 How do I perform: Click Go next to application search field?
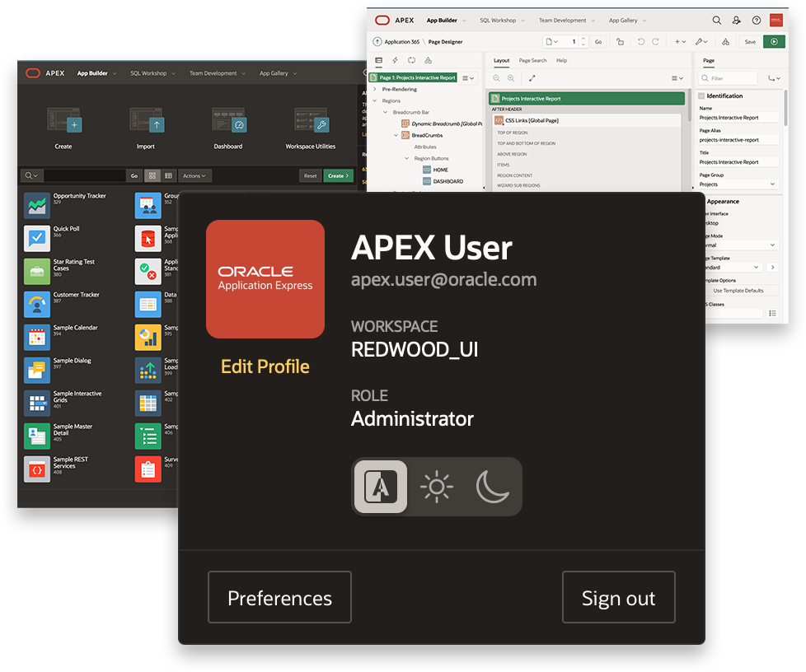(x=134, y=175)
